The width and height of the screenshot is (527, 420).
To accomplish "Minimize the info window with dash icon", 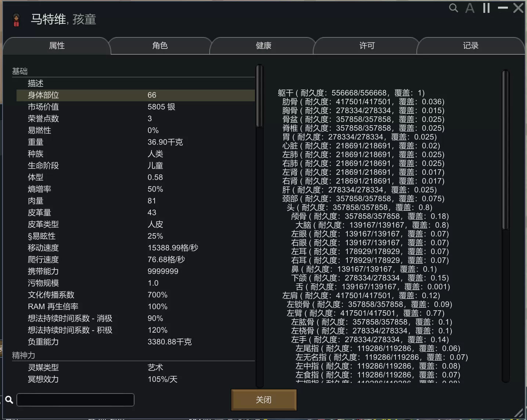I will tap(502, 8).
